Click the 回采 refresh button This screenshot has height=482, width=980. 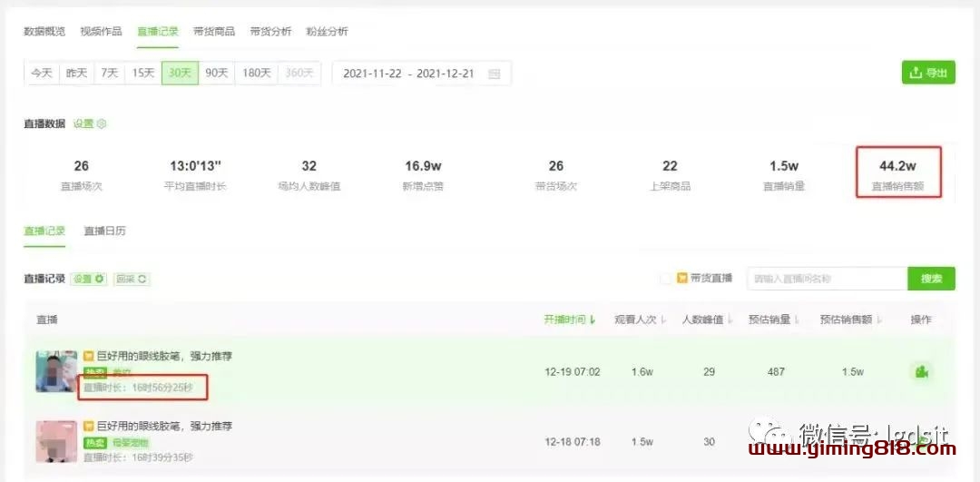coord(132,279)
